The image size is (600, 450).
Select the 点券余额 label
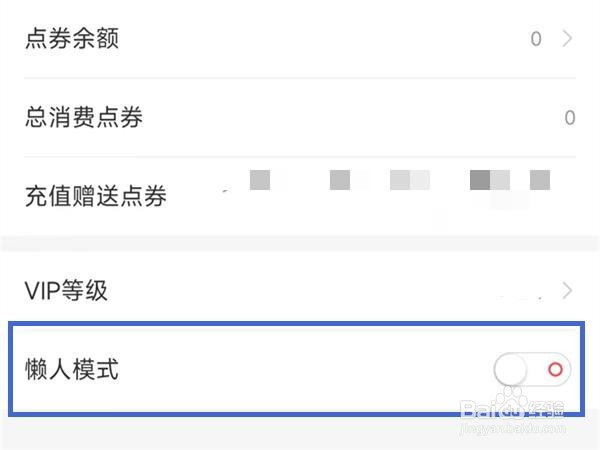(x=72, y=38)
